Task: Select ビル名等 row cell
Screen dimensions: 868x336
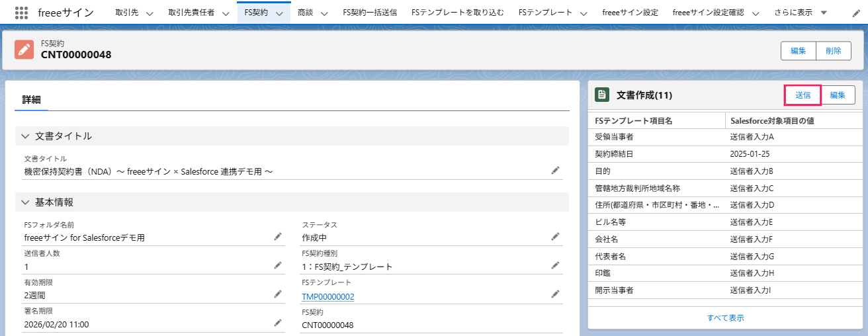Action: tap(611, 222)
